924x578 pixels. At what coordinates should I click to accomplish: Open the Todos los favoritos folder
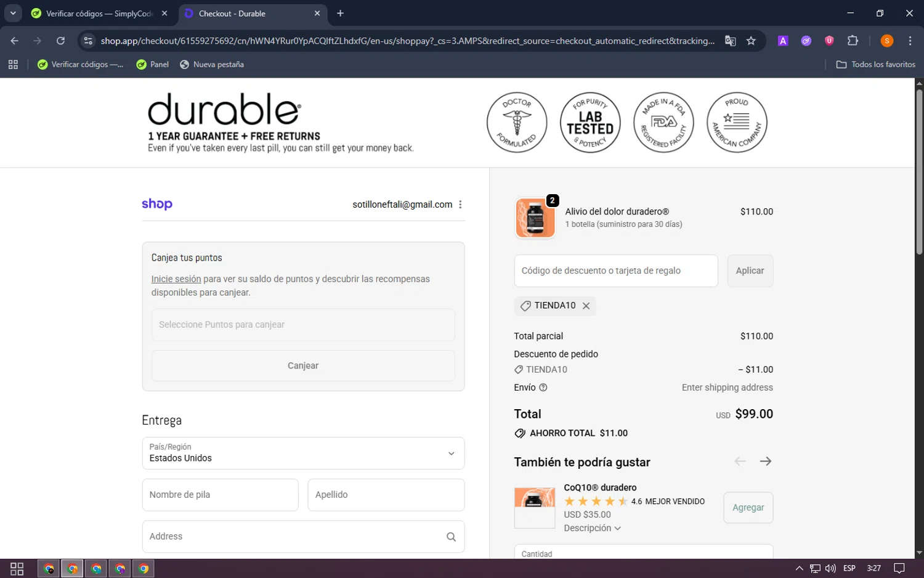[x=875, y=64]
